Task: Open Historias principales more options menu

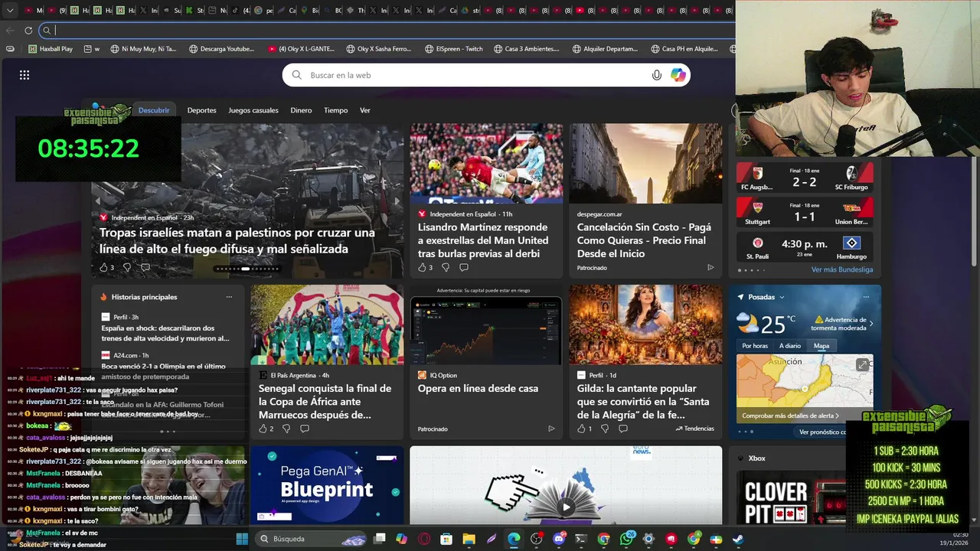Action: pos(229,297)
